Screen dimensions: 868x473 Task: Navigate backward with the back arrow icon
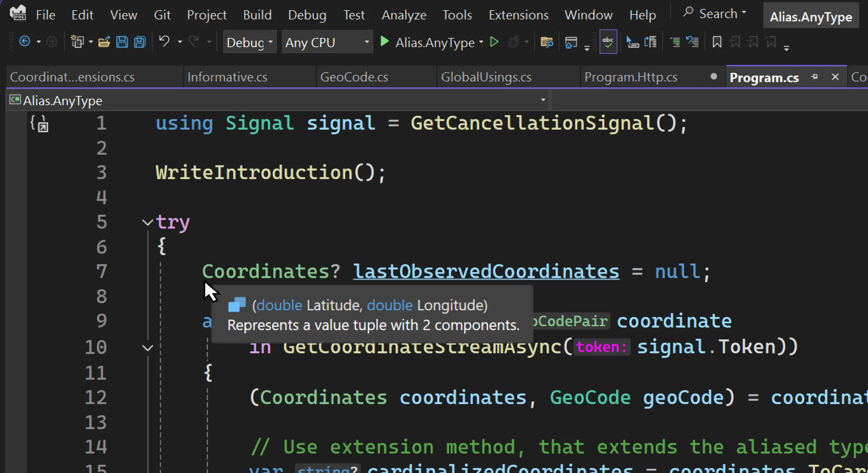pyautogui.click(x=25, y=42)
